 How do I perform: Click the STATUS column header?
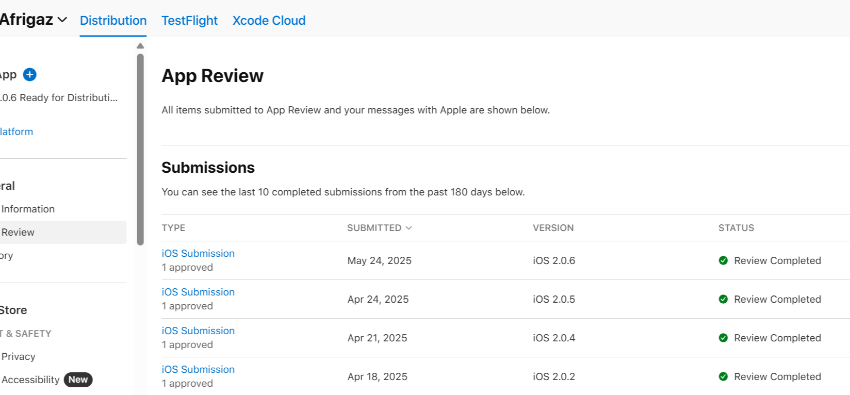[736, 228]
